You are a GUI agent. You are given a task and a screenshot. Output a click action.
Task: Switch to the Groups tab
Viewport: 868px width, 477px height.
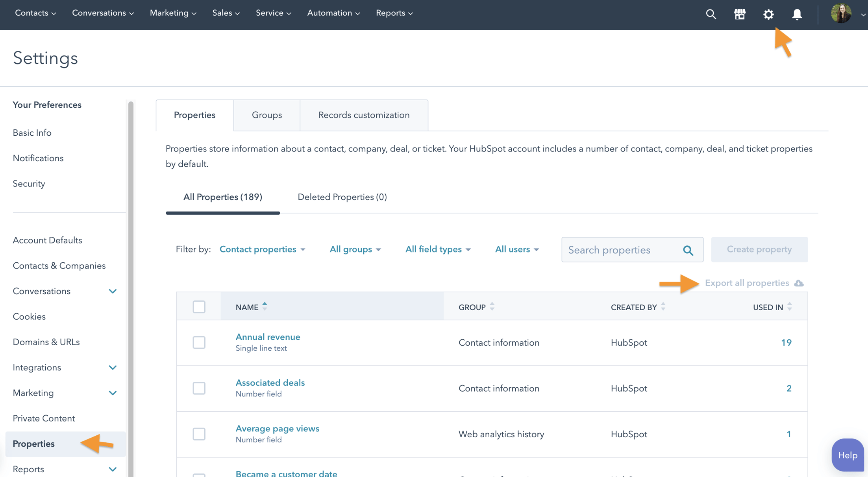click(x=267, y=115)
